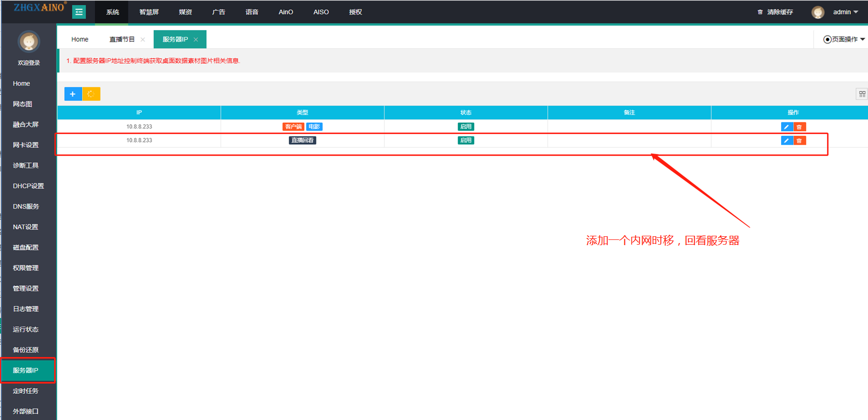Image resolution: width=868 pixels, height=420 pixels.
Task: Expand the 页面操作 dropdown
Action: [844, 40]
